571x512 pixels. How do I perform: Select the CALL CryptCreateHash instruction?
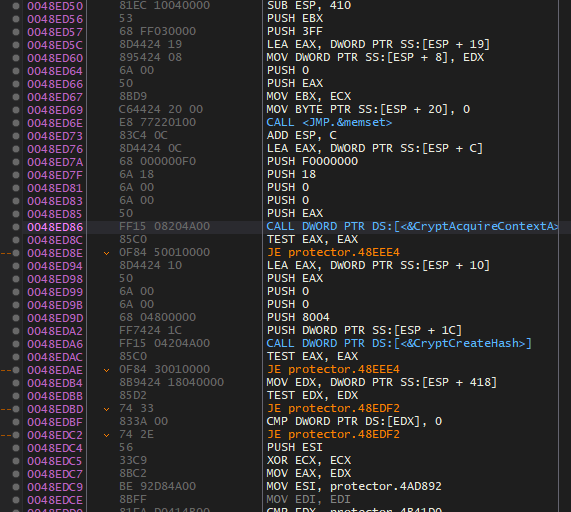click(399, 343)
